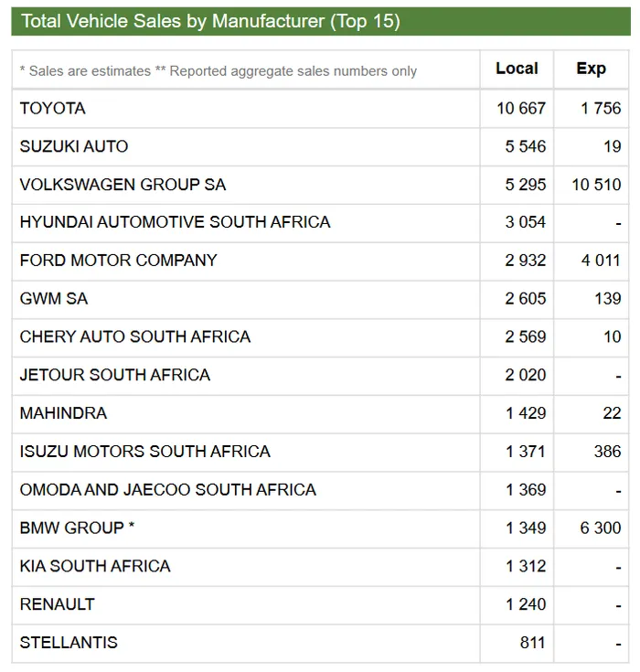The image size is (640, 672).
Task: Click the dash in Stellantis's Exp cell
Action: (x=618, y=645)
